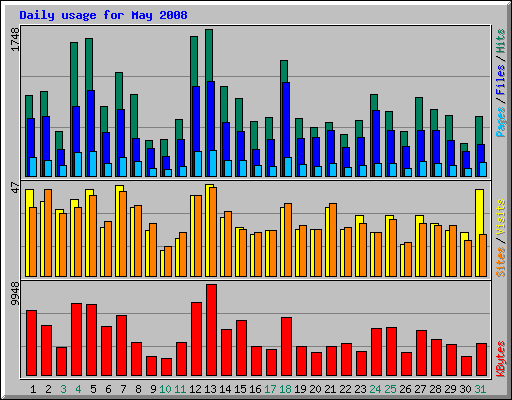512x400 pixels.
Task: Click the green hits bar for day 12
Action: point(194,61)
